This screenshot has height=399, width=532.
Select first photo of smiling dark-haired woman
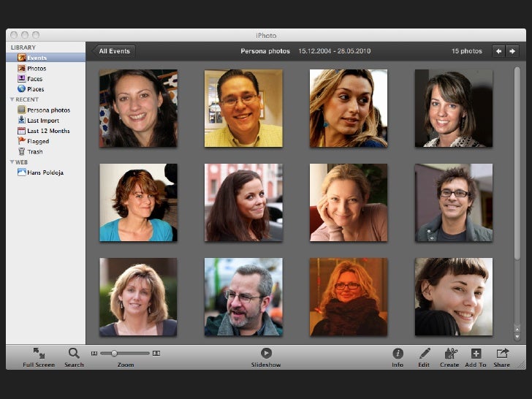pos(138,108)
